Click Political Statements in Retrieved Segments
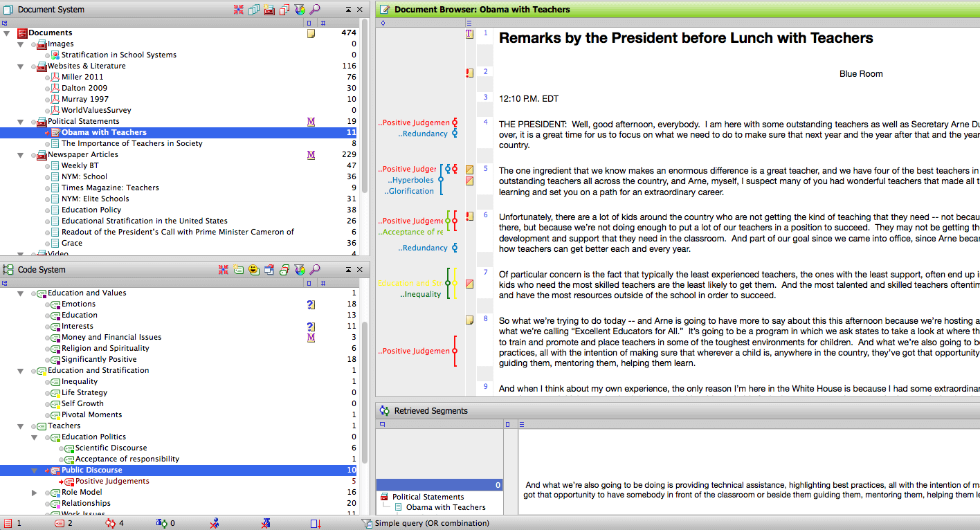This screenshot has height=530, width=980. point(428,497)
